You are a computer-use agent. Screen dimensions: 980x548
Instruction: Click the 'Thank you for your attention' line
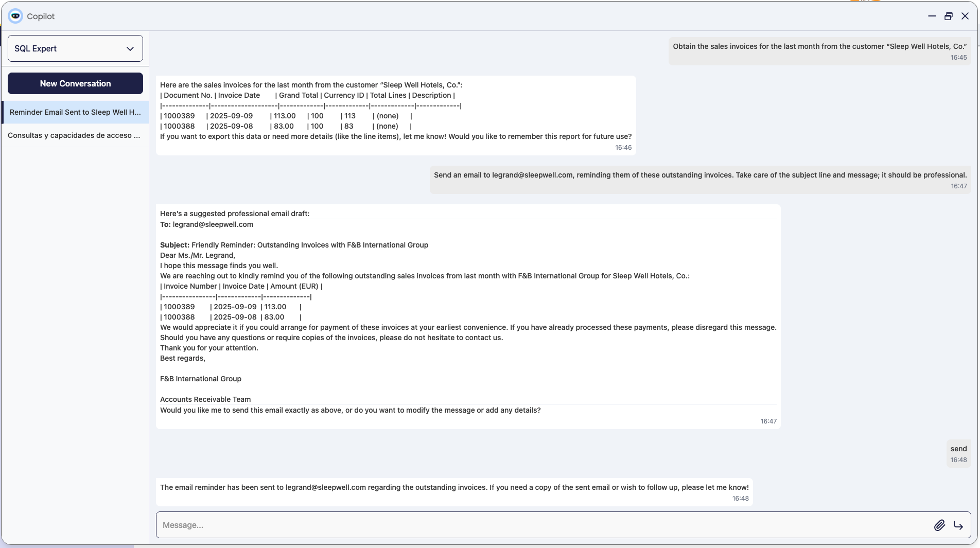[x=209, y=348]
